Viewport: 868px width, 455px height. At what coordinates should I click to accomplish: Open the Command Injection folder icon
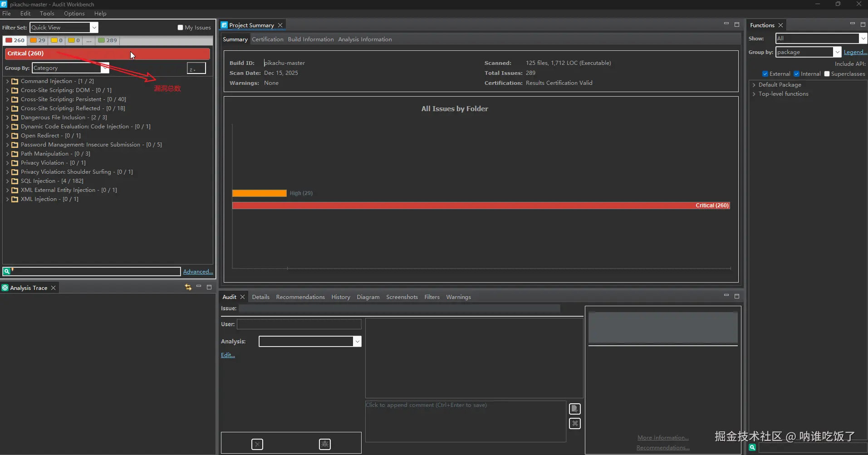coord(15,81)
